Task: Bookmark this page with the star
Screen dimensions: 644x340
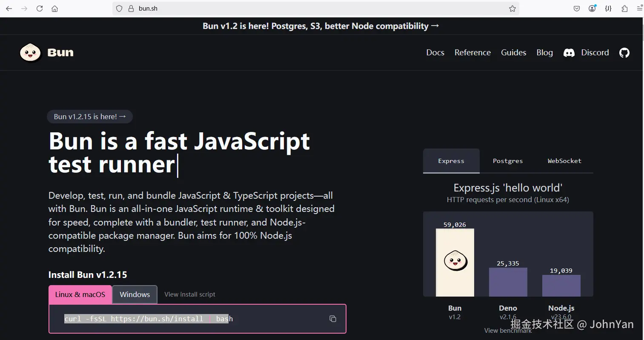Action: (x=512, y=9)
